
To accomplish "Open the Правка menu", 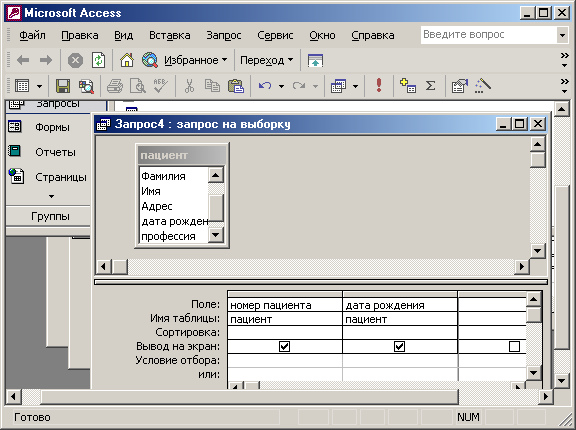I will tap(80, 35).
